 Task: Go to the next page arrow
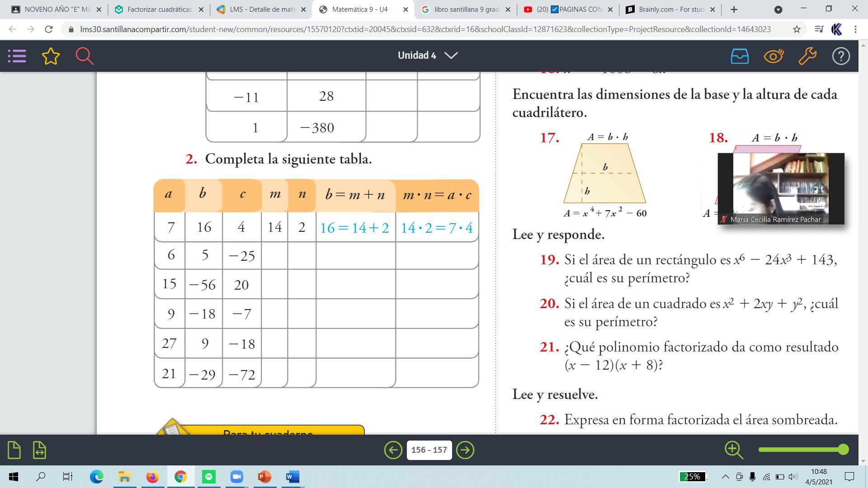pos(465,450)
